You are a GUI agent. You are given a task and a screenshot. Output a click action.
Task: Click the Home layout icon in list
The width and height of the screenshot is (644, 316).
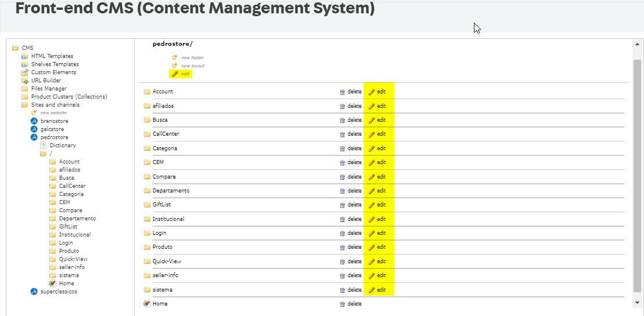click(x=147, y=304)
